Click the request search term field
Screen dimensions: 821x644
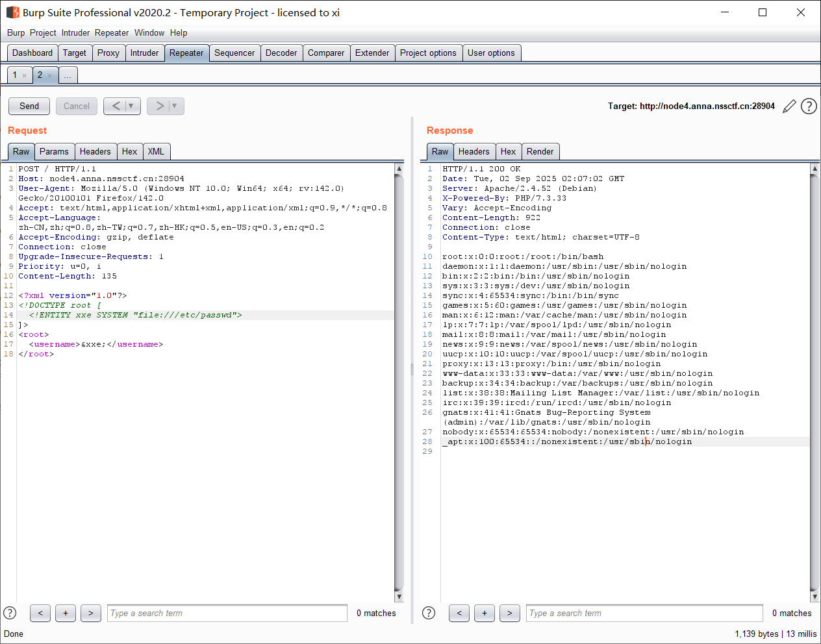227,613
